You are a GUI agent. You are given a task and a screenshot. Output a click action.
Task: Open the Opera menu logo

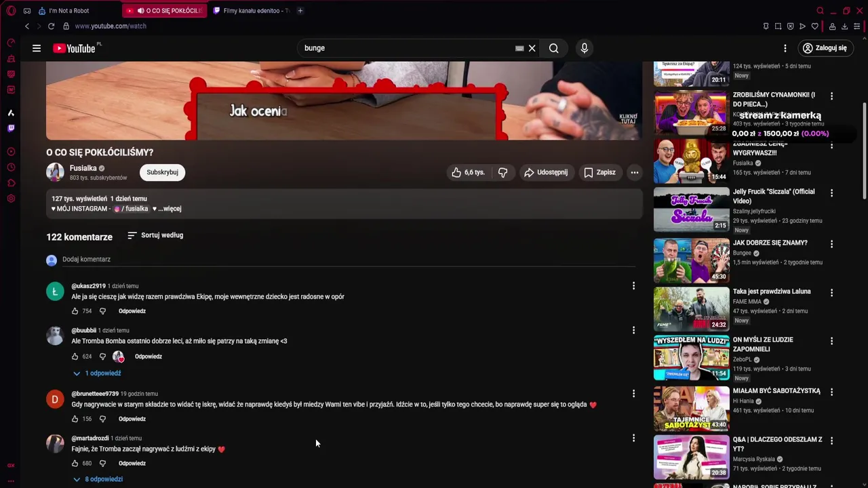(x=11, y=11)
